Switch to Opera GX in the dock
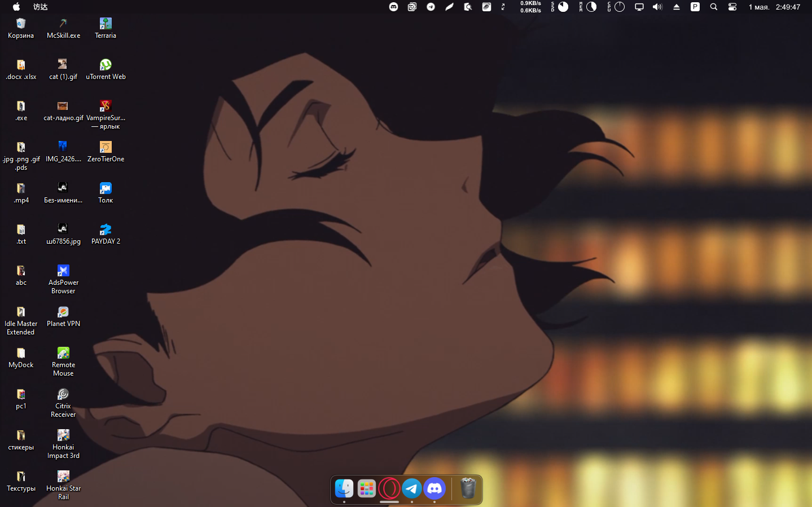The height and width of the screenshot is (507, 812). 389,488
